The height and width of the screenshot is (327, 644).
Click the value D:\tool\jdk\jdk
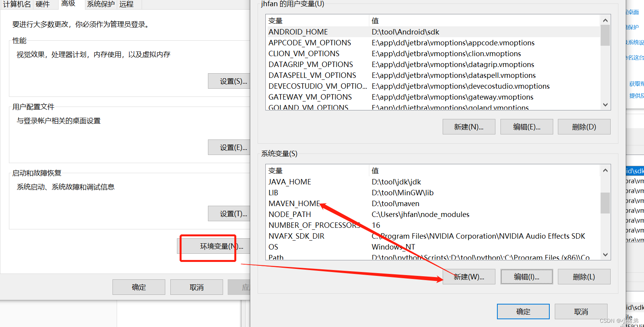coord(396,182)
